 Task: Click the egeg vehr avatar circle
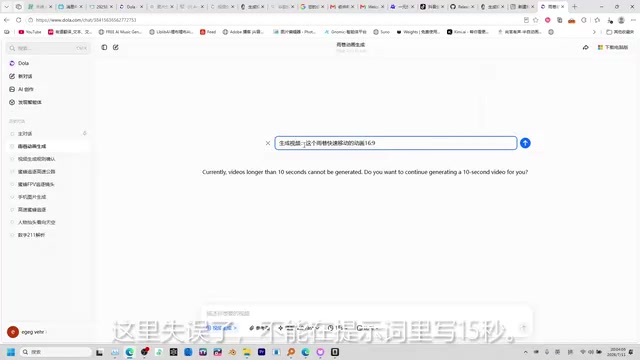tap(13, 332)
